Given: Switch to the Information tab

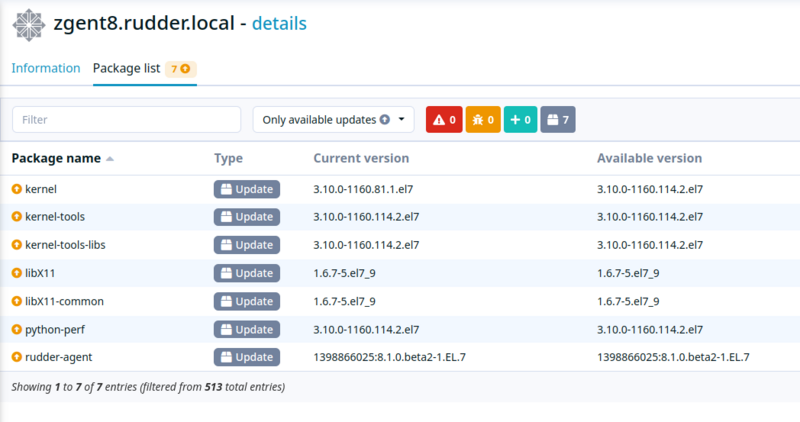Looking at the screenshot, I should click(46, 68).
